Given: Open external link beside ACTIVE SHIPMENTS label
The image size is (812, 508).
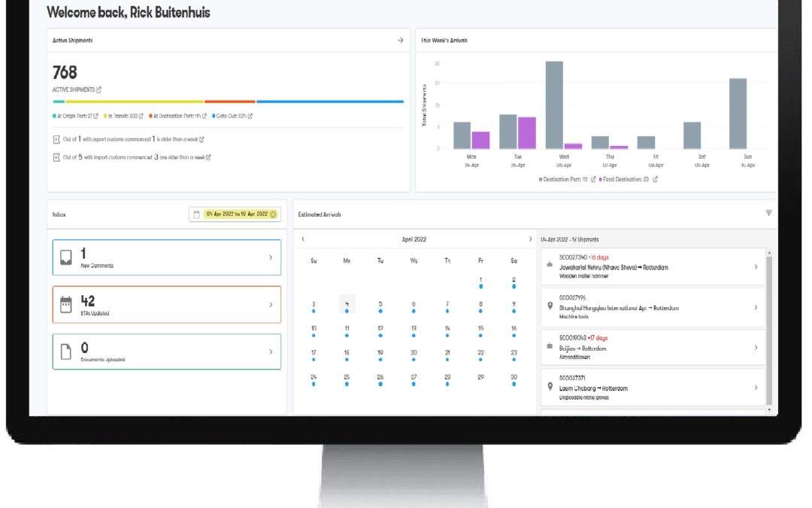Looking at the screenshot, I should tap(99, 90).
